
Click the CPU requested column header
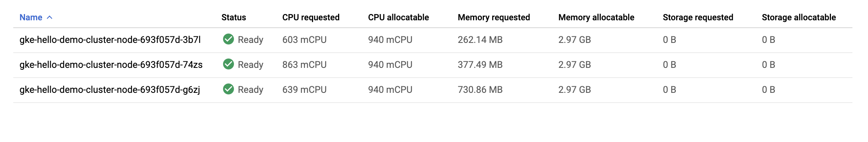311,18
